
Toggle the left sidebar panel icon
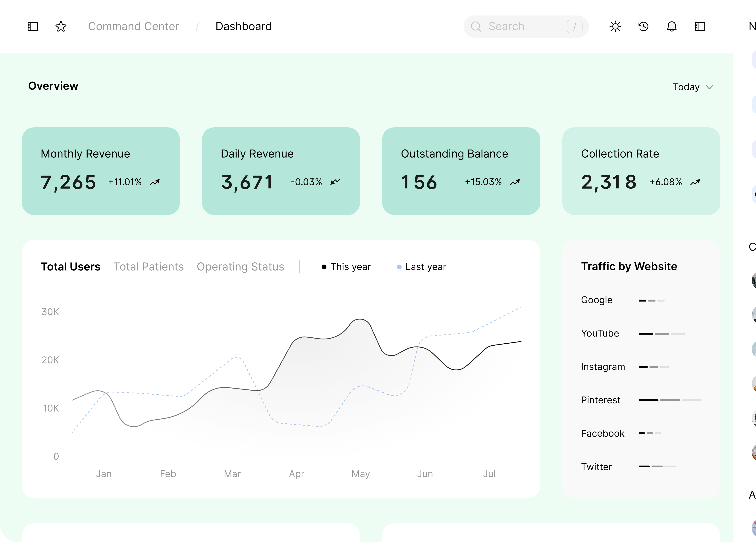(33, 26)
